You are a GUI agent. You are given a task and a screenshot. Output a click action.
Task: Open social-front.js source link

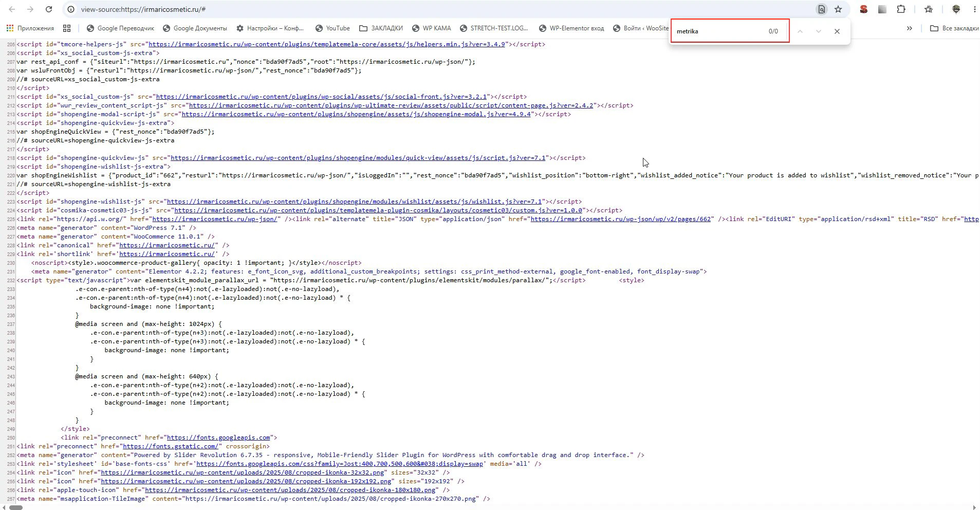coord(321,97)
